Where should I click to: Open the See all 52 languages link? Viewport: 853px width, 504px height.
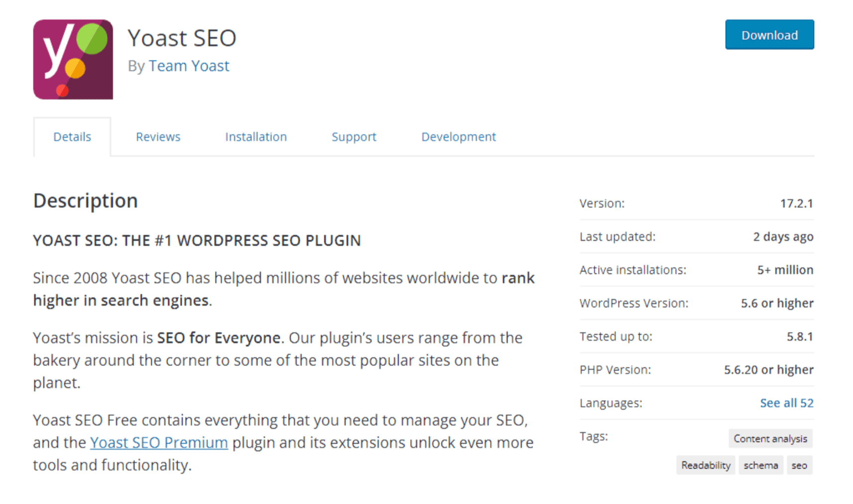pyautogui.click(x=786, y=403)
